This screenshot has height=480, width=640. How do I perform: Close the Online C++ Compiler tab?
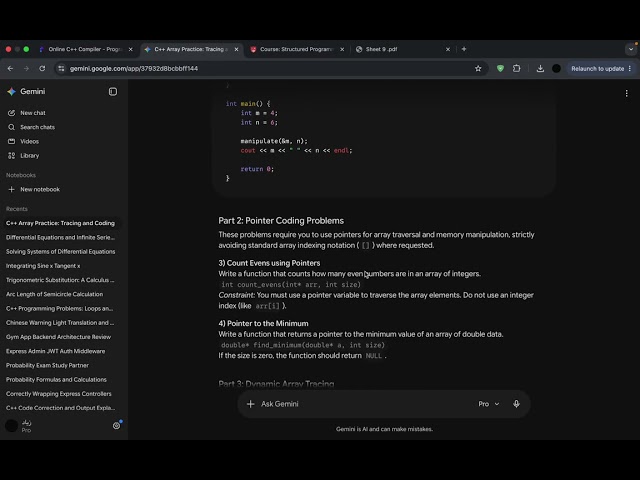[x=131, y=49]
